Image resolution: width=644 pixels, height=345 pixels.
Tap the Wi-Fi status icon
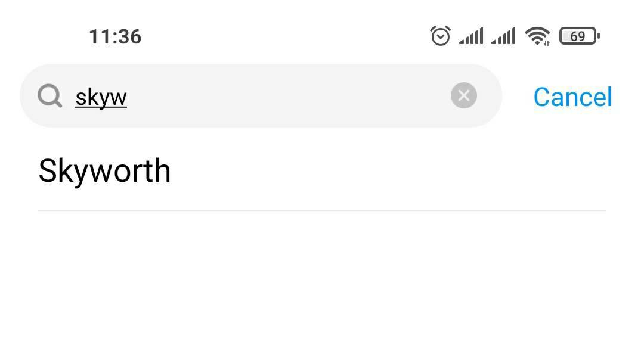pyautogui.click(x=536, y=36)
